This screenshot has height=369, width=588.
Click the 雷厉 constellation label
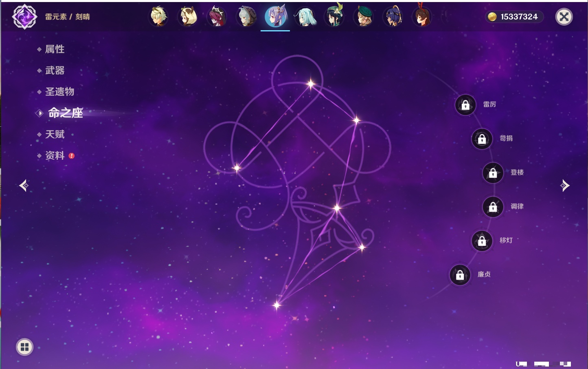tap(489, 104)
